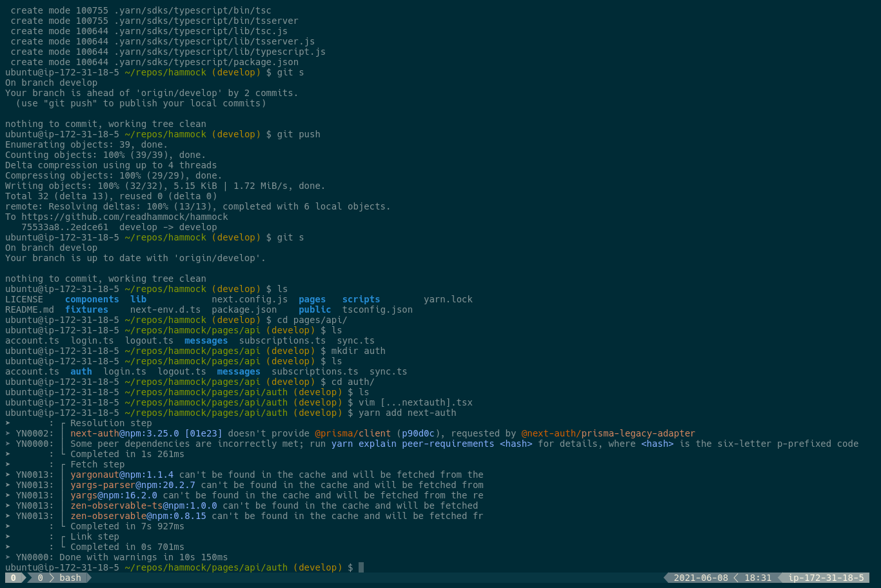Click the 'mkdir auth' command text
Viewport: 881px width, 588px height.
[359, 351]
